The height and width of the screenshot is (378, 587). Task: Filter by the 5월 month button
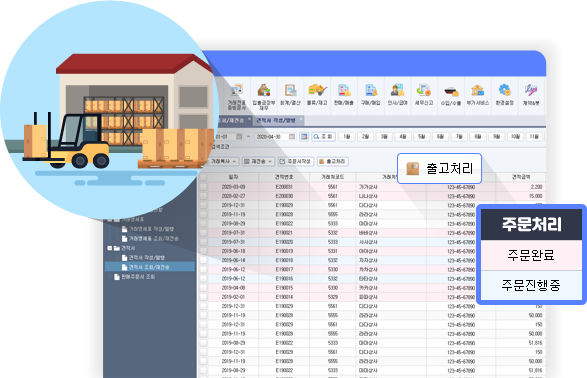pyautogui.click(x=422, y=137)
